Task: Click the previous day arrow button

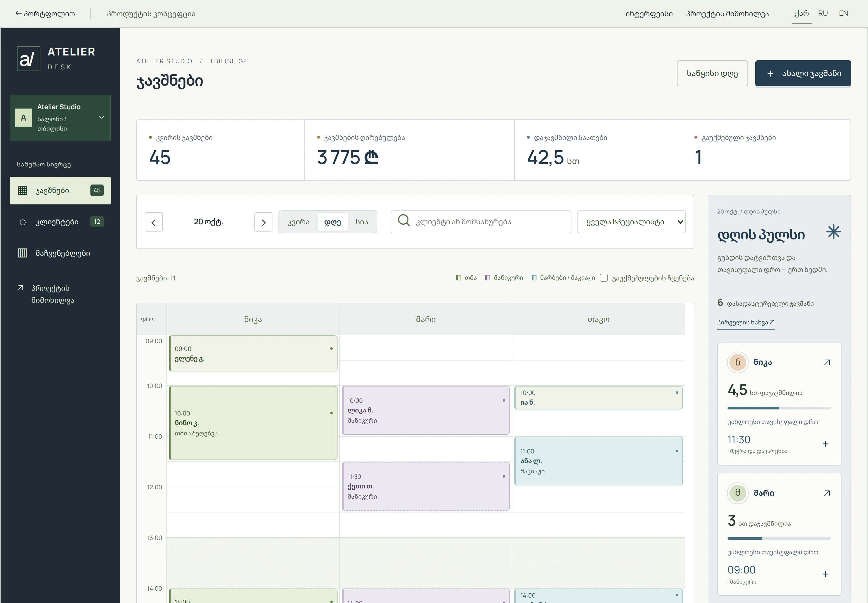Action: click(153, 222)
